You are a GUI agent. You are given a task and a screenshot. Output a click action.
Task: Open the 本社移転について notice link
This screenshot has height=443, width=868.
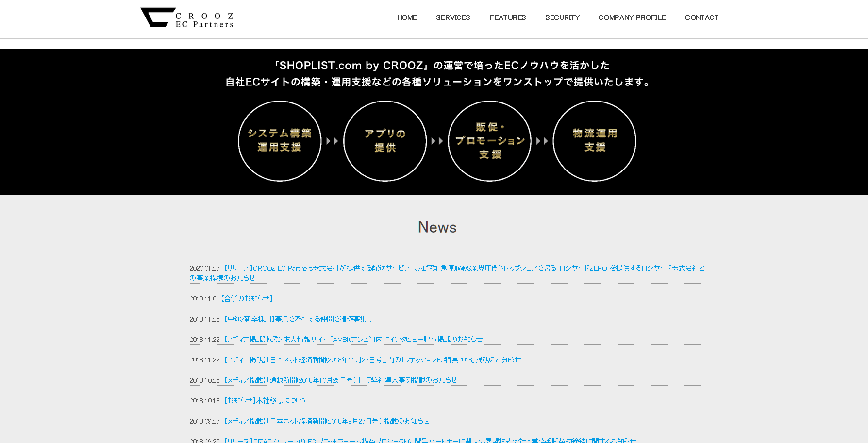tap(266, 400)
